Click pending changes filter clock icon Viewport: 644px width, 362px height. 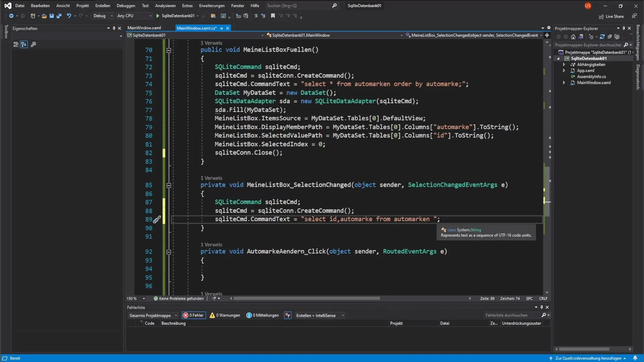(x=591, y=37)
